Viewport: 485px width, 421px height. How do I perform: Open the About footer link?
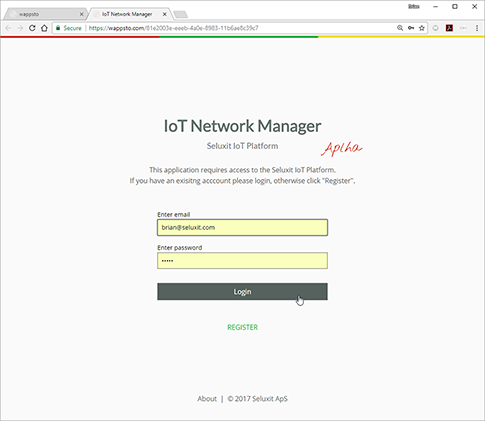[x=207, y=399]
